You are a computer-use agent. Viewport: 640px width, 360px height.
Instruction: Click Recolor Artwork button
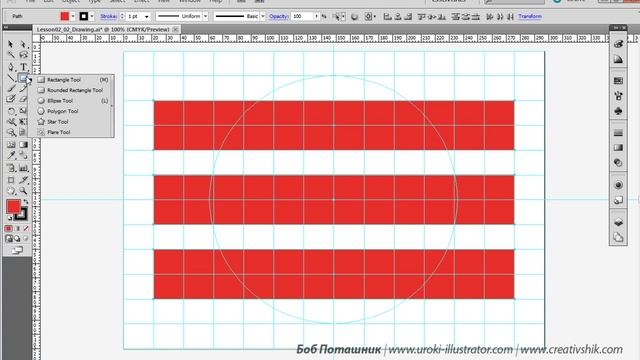[x=354, y=16]
